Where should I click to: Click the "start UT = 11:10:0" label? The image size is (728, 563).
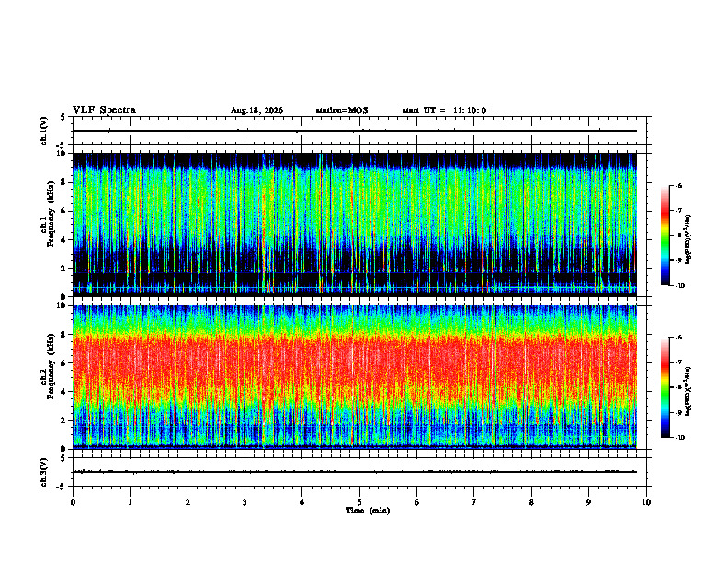point(444,110)
